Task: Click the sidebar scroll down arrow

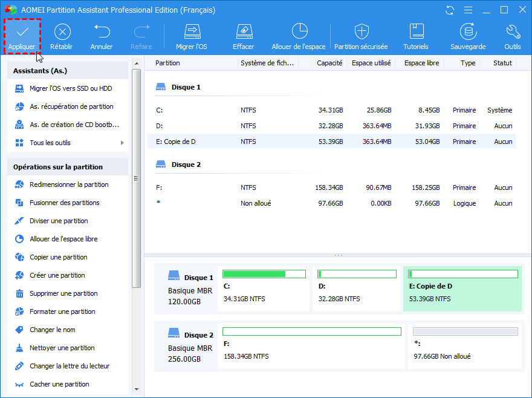Action: [136, 389]
